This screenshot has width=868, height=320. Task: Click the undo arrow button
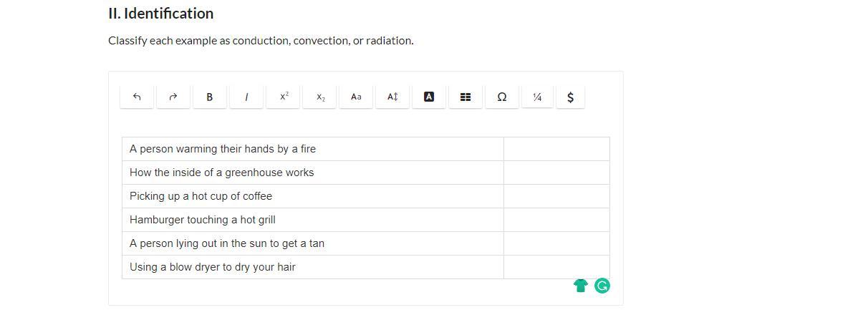[137, 97]
